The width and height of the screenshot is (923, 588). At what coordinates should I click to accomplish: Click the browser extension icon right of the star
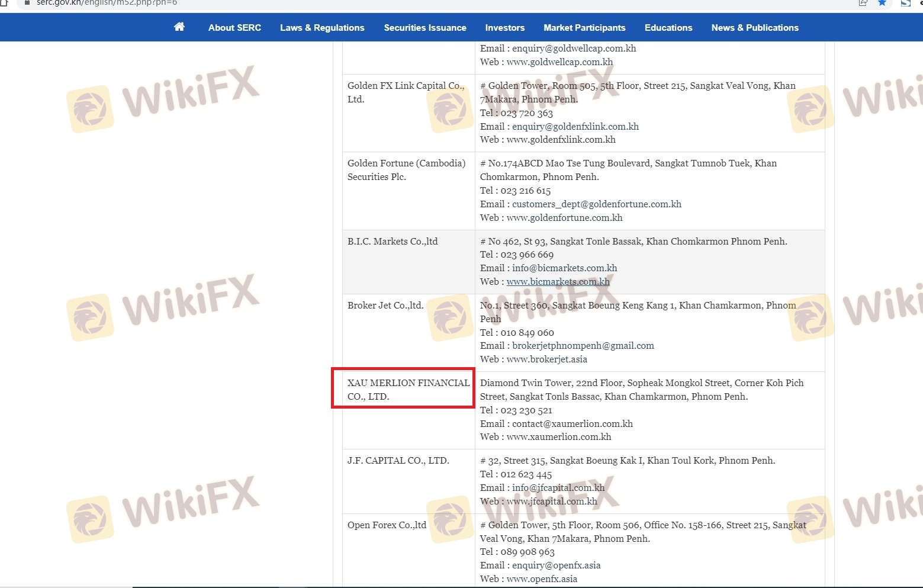pos(905,2)
